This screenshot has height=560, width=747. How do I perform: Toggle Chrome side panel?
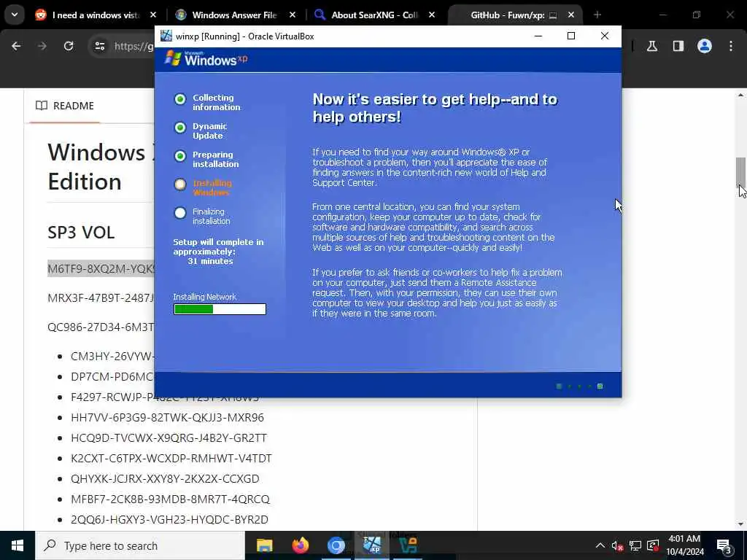(x=678, y=46)
